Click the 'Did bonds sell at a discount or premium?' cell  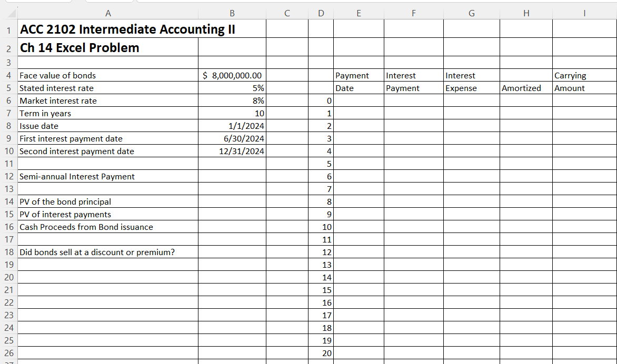pyautogui.click(x=108, y=252)
